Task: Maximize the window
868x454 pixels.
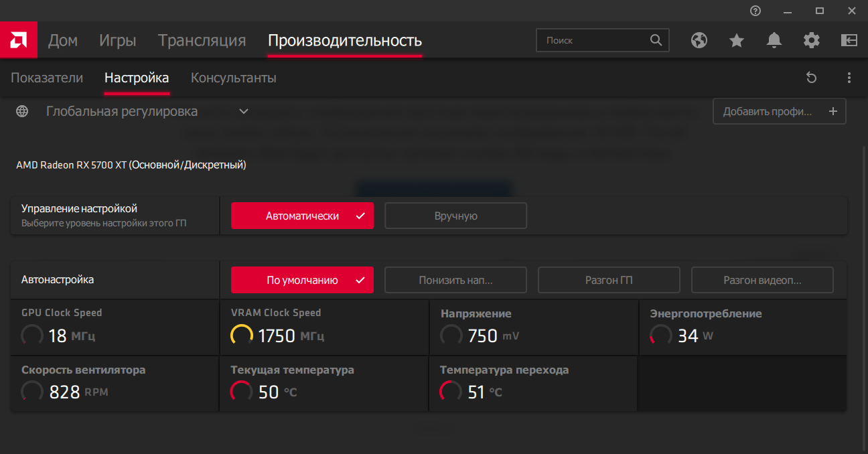Action: 820,11
